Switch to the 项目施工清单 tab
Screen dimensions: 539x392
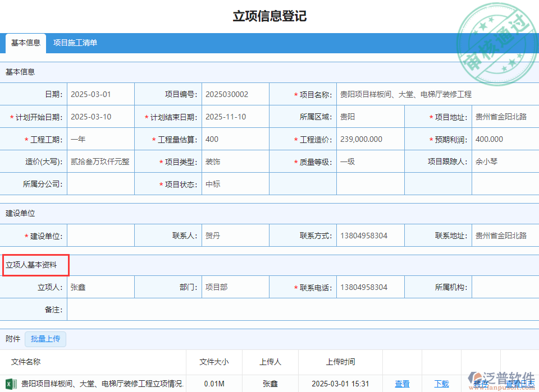coord(75,43)
